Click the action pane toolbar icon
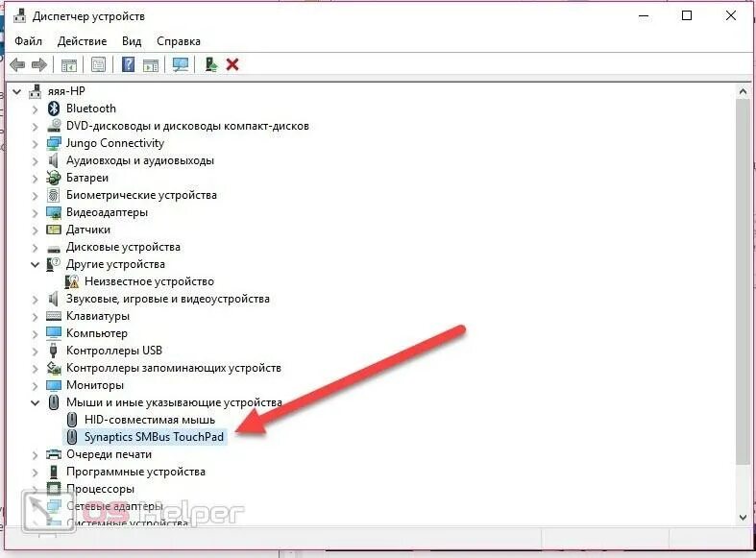This screenshot has width=756, height=558. tap(151, 64)
